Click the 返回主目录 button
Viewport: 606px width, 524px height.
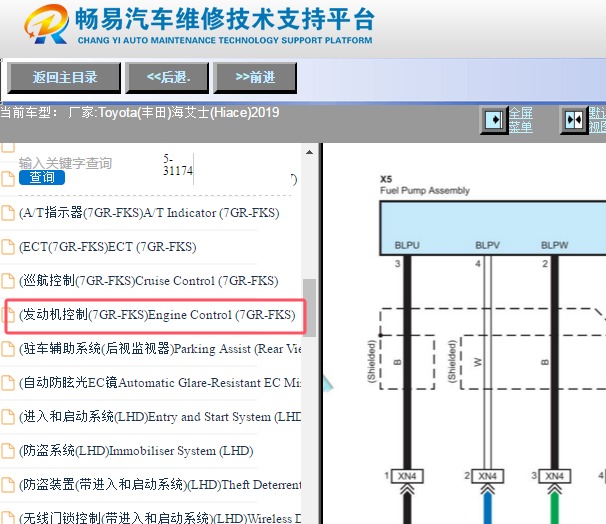point(64,78)
